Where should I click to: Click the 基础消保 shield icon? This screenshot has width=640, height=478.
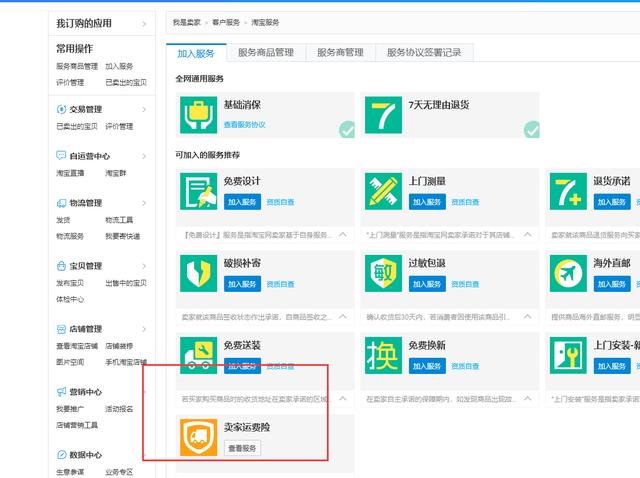[x=198, y=115]
